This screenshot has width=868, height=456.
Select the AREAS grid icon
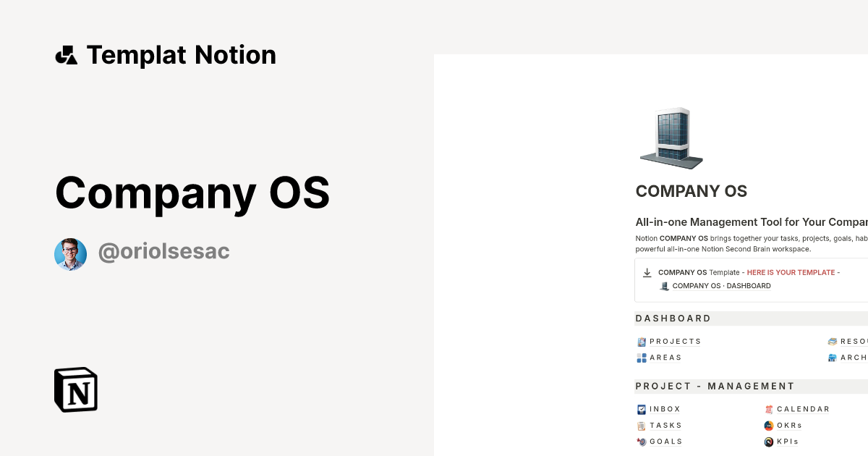pyautogui.click(x=641, y=358)
